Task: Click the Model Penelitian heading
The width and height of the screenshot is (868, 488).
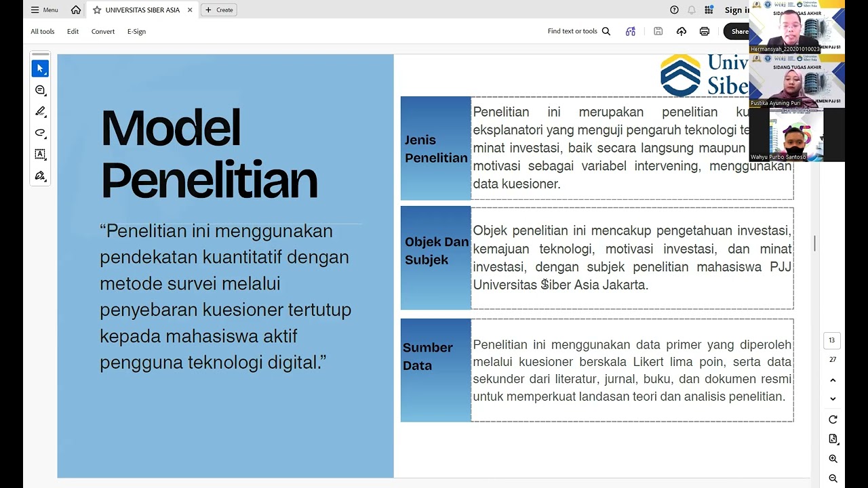Action: pyautogui.click(x=209, y=154)
